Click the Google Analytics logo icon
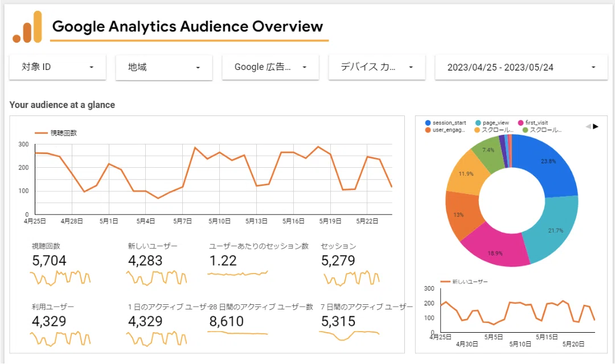This screenshot has width=615, height=364. 27,27
